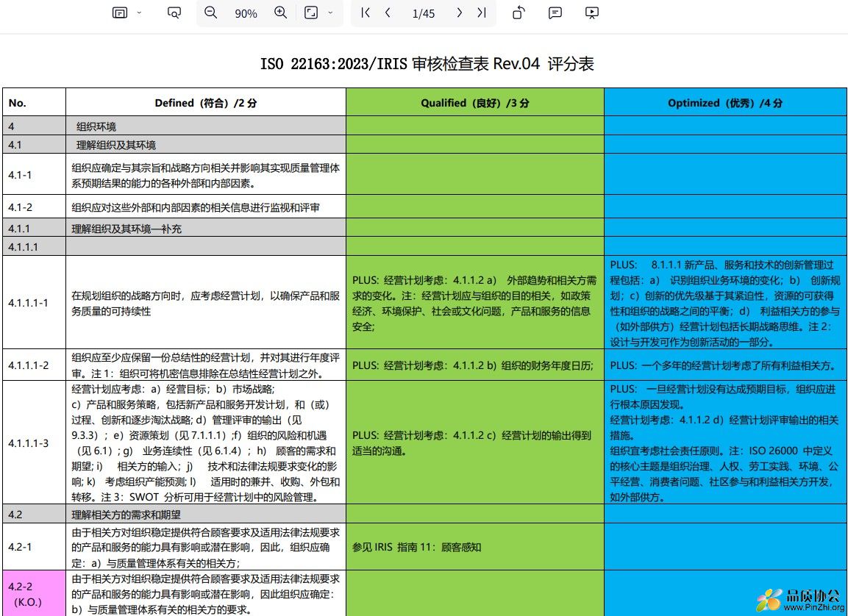Click the 1/45 page number field
The image size is (848, 616).
tap(424, 13)
